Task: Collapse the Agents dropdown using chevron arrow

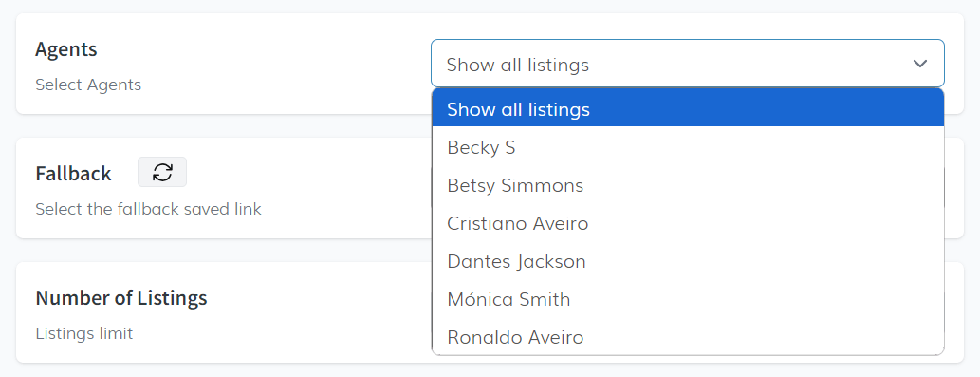Action: (919, 64)
